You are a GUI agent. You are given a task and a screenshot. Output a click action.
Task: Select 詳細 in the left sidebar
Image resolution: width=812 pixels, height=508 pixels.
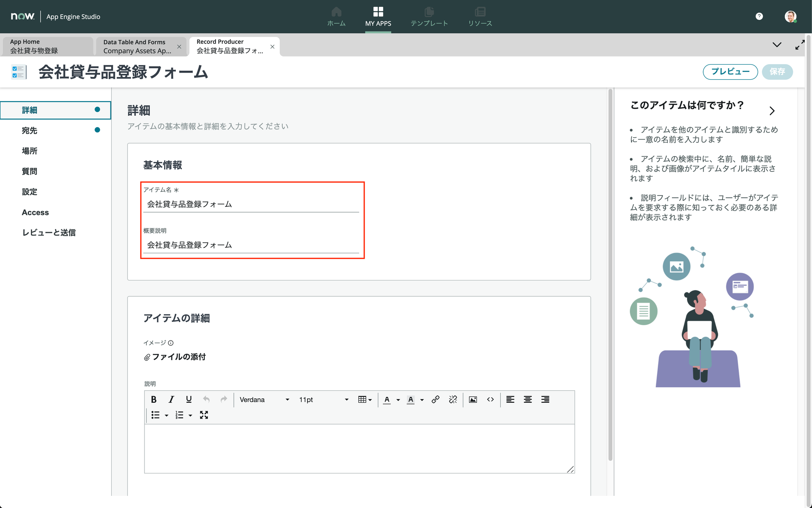[x=56, y=110]
